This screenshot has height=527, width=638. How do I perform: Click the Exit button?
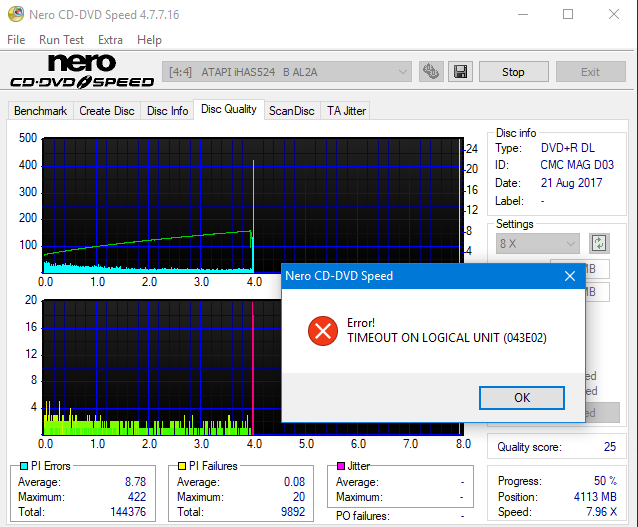(x=590, y=72)
